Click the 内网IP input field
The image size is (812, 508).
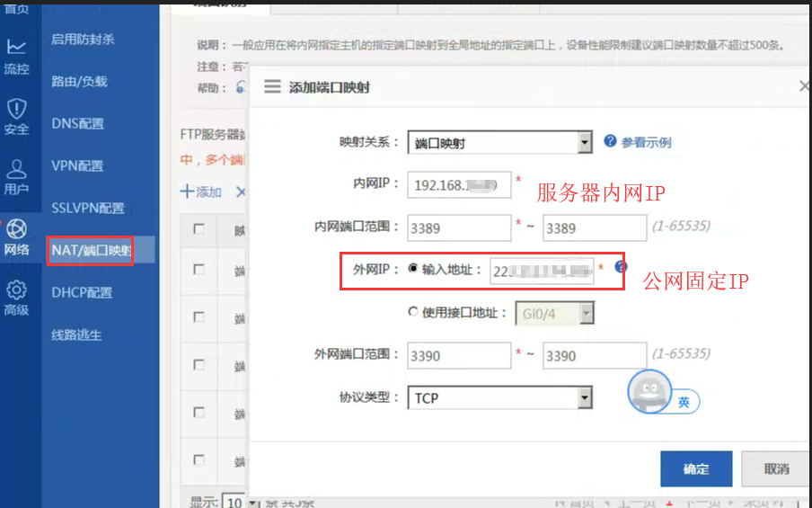point(458,185)
